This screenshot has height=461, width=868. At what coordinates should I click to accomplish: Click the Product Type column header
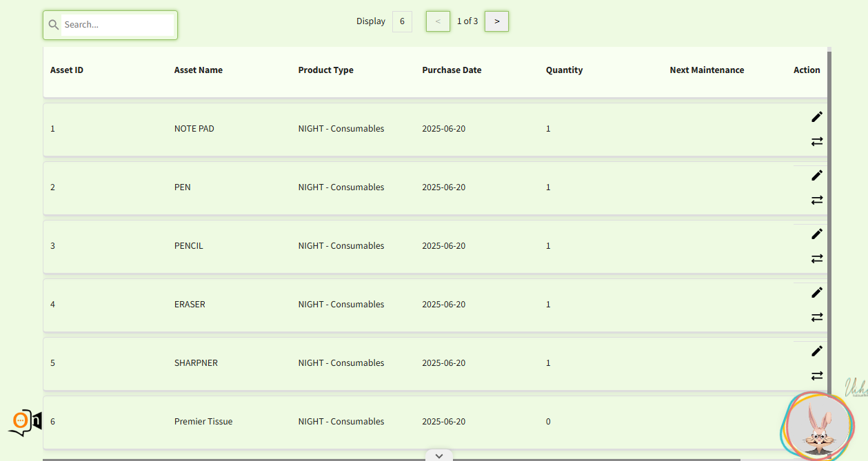pos(326,70)
